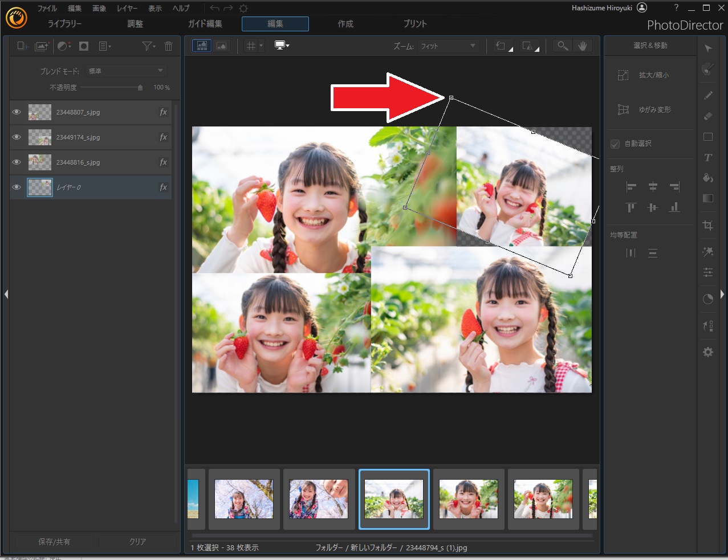Switch to the ガイド編集 tab
The height and width of the screenshot is (560, 728).
[x=205, y=24]
